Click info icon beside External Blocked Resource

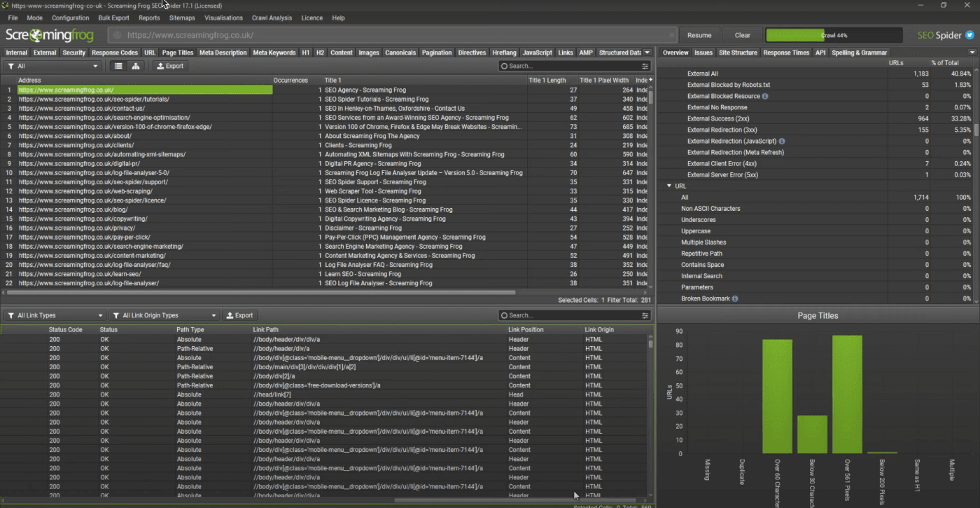click(x=765, y=96)
